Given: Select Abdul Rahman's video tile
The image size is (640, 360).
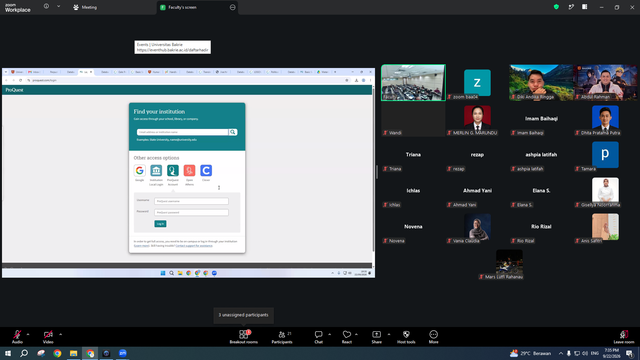Looking at the screenshot, I should coord(605,82).
